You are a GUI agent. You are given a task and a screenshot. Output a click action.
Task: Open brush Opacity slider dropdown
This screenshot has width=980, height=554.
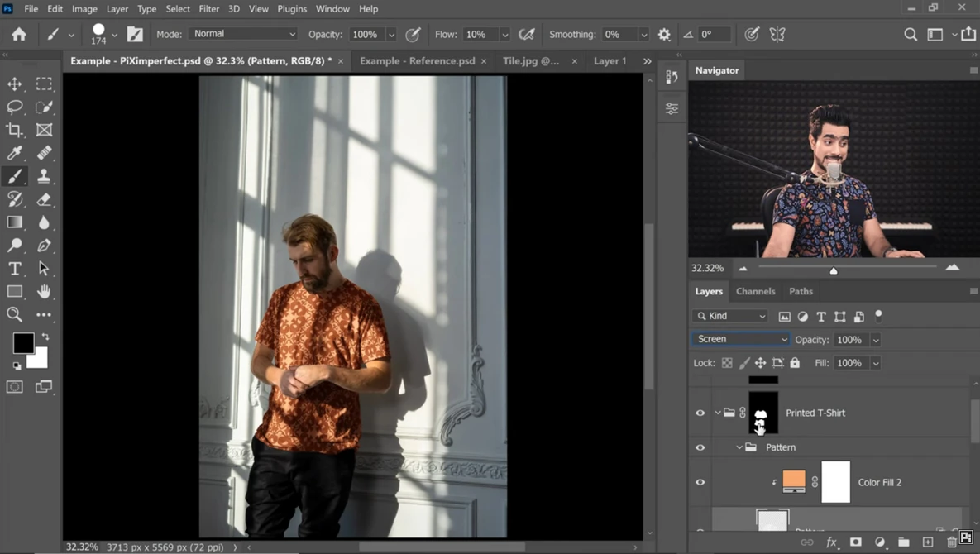point(391,35)
